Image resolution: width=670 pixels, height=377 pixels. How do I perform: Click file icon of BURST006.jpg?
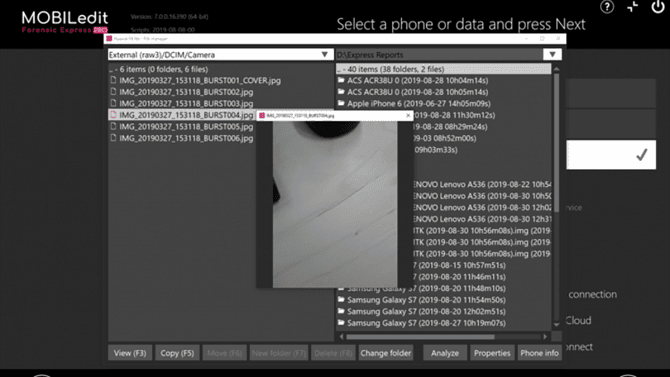113,138
